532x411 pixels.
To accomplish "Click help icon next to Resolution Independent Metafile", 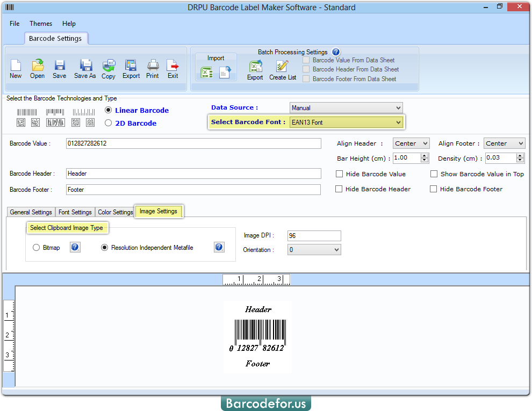I will pos(219,247).
